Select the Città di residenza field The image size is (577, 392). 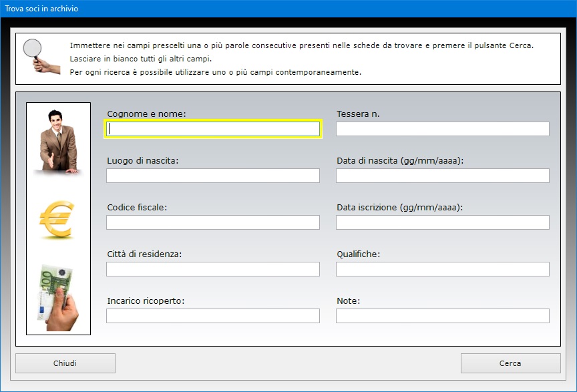point(213,269)
